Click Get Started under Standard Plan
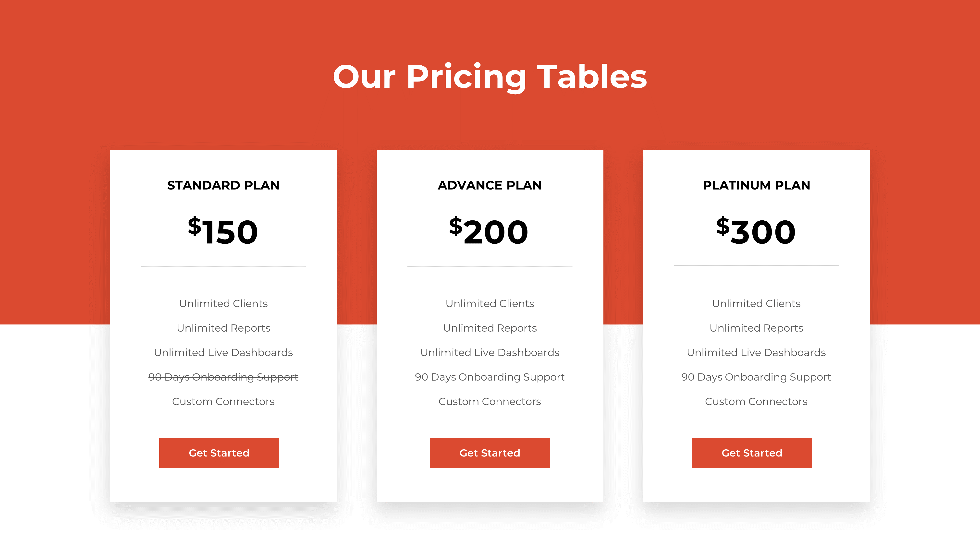The image size is (980, 551). click(x=219, y=453)
